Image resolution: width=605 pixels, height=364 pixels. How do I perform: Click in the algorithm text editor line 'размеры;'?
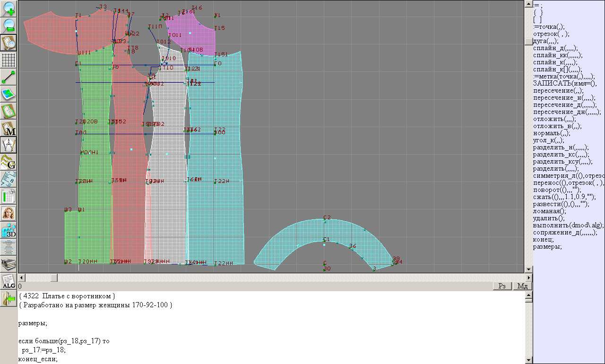33,323
